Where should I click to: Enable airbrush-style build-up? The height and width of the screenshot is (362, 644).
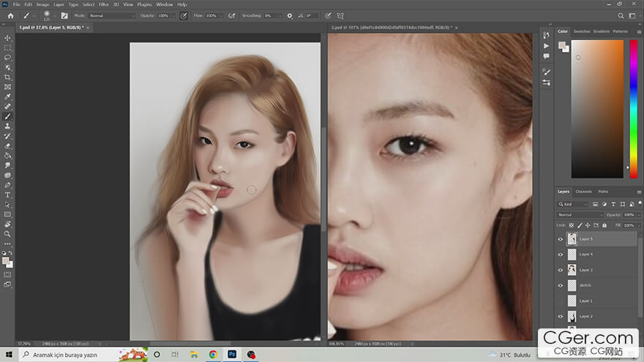point(232,15)
